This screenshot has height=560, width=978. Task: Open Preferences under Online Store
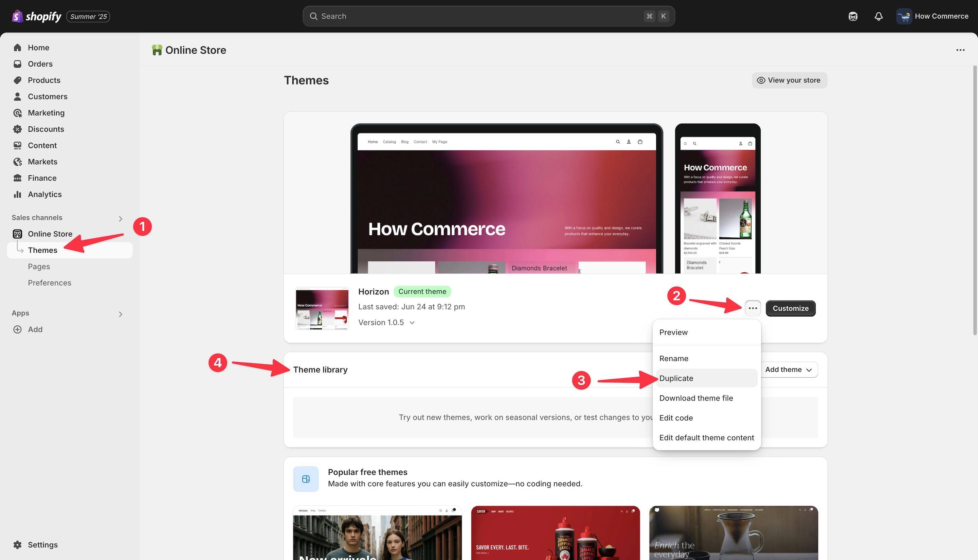50,283
